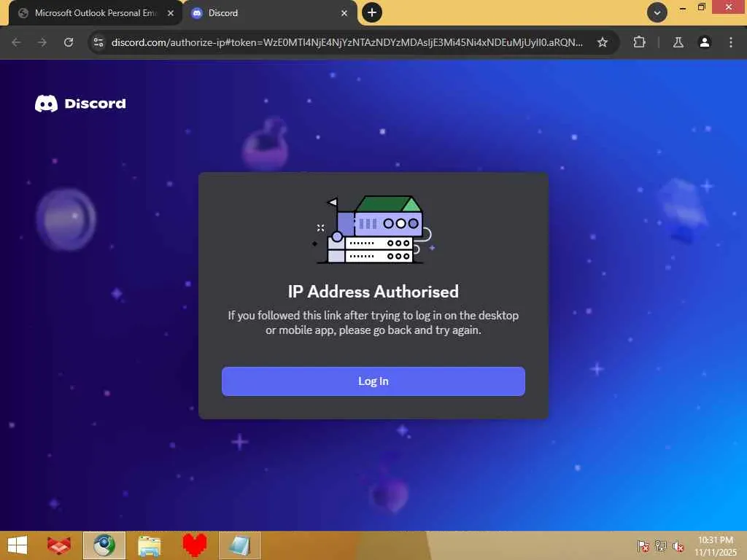Click the Discord logo at top left

pyautogui.click(x=80, y=104)
